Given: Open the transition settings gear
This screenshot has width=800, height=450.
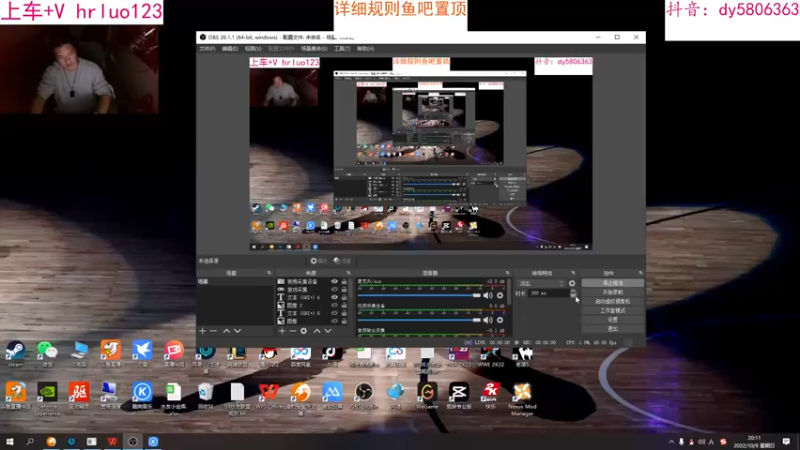Looking at the screenshot, I should pyautogui.click(x=572, y=283).
